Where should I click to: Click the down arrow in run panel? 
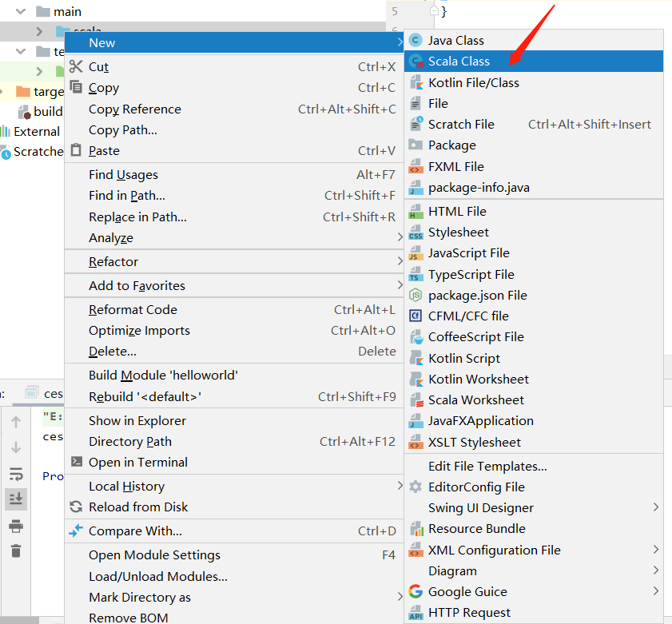[x=16, y=447]
